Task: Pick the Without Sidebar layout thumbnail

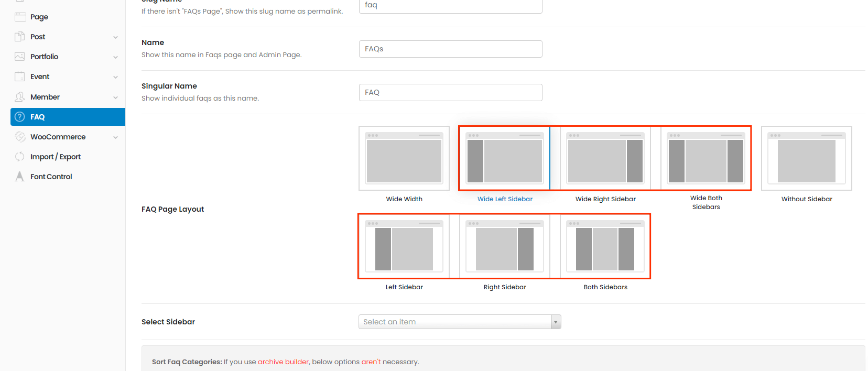Action: point(806,158)
